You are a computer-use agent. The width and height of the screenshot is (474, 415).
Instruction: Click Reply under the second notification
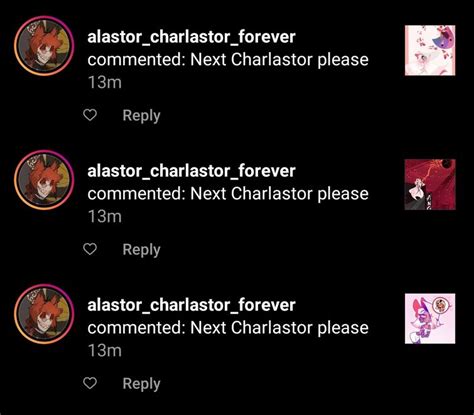(141, 250)
